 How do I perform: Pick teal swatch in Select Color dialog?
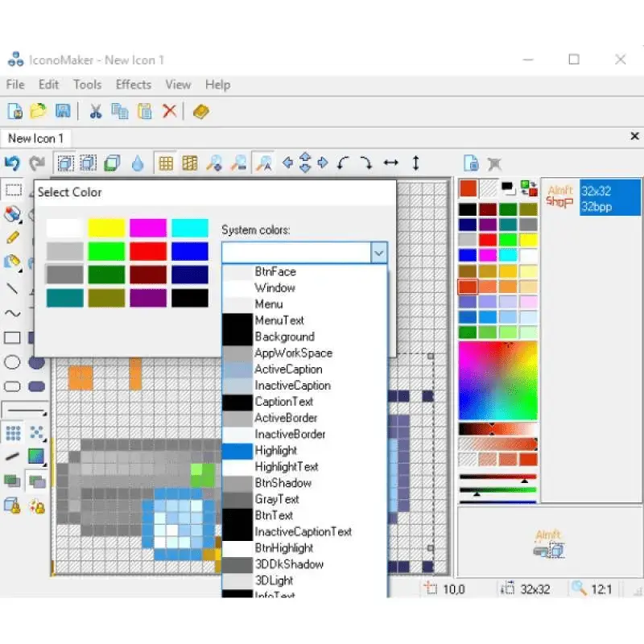tap(65, 298)
